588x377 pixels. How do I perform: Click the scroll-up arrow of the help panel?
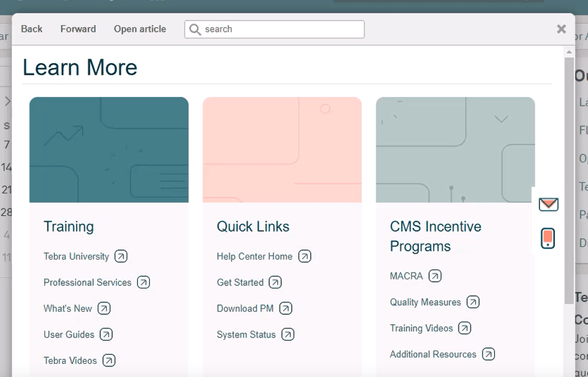coord(569,51)
